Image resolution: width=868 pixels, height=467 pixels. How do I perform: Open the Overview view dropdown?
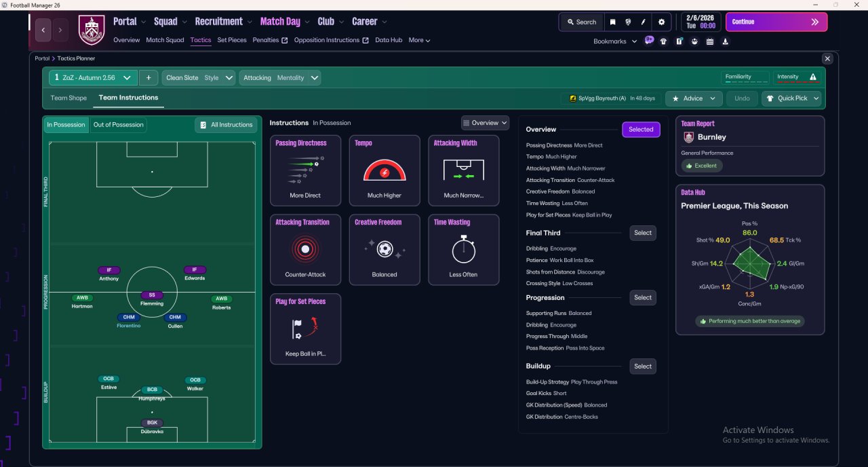coord(485,123)
